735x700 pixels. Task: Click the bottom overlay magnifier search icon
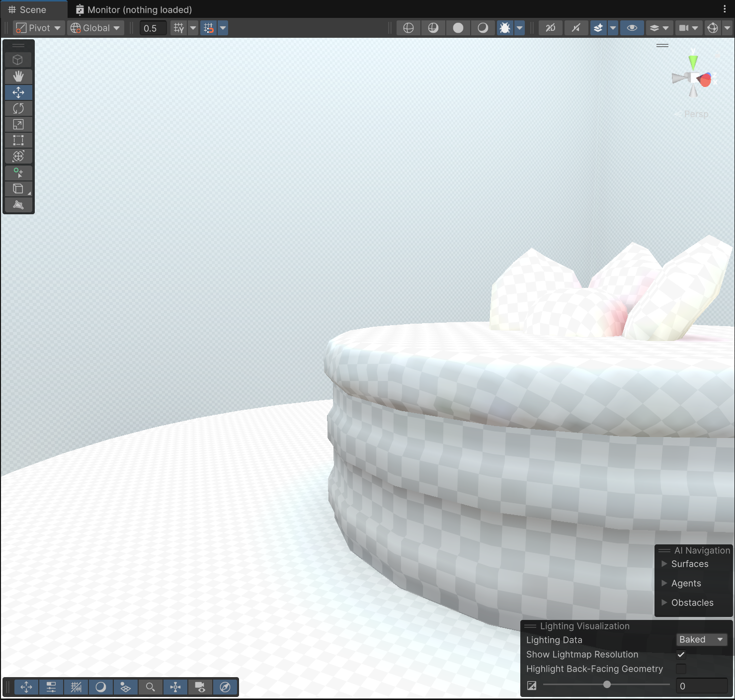tap(151, 687)
